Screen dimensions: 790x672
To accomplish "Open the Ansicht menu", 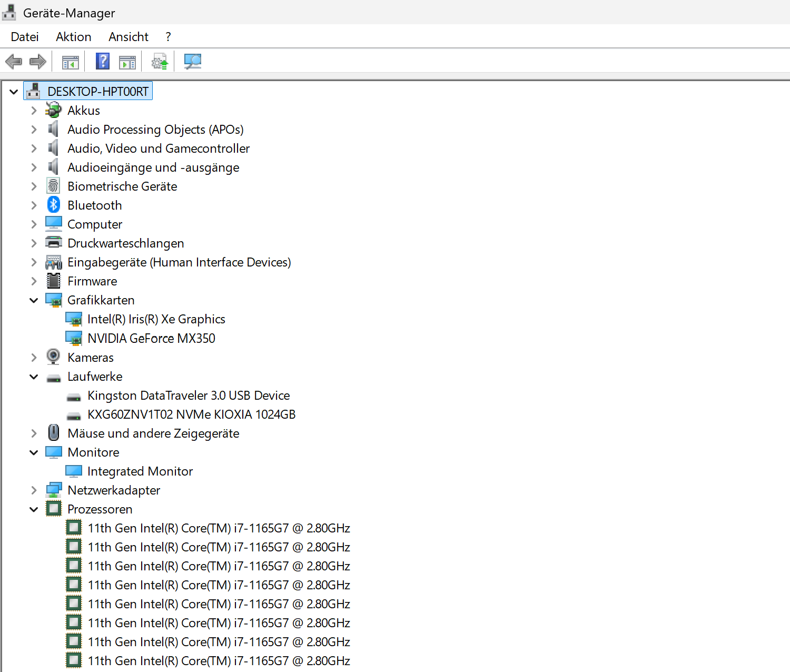I will pyautogui.click(x=129, y=37).
